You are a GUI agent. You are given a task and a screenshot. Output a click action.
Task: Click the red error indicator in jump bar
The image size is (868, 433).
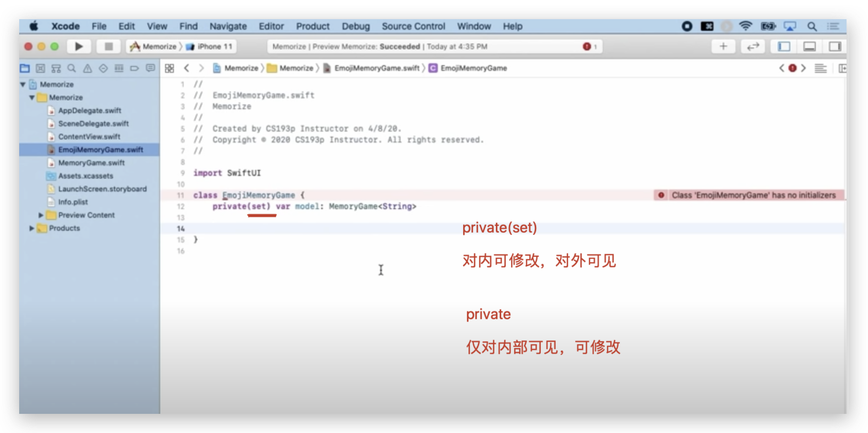click(793, 68)
